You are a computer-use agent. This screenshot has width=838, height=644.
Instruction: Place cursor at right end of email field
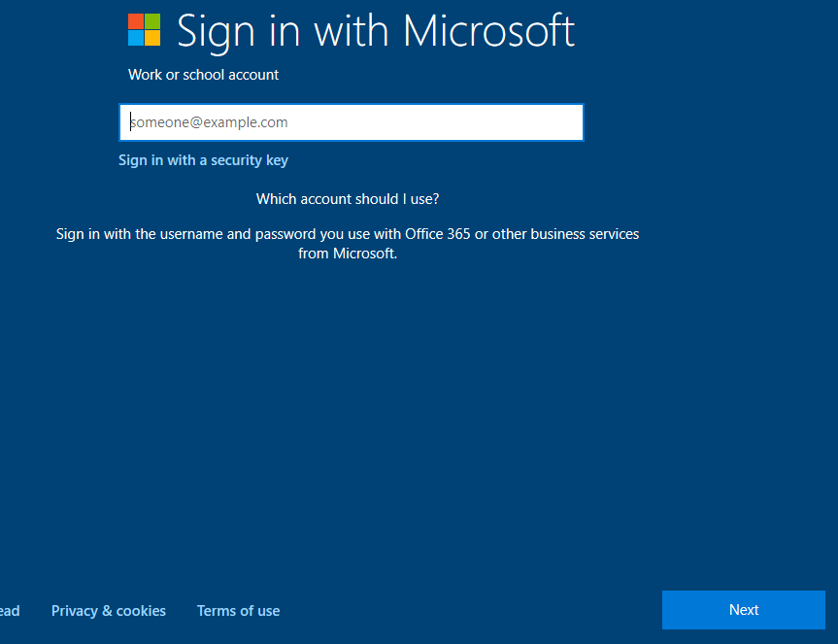tap(576, 122)
